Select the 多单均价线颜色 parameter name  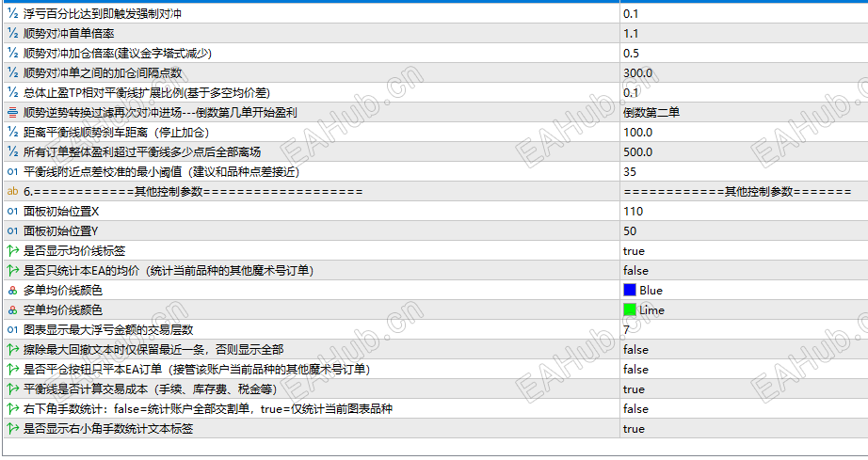click(62, 291)
